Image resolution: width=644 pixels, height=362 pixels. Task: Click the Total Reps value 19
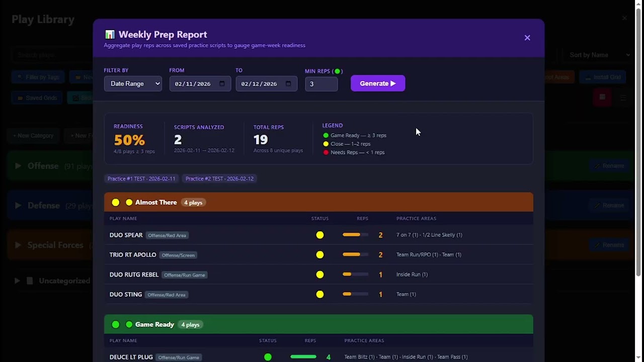tap(261, 139)
